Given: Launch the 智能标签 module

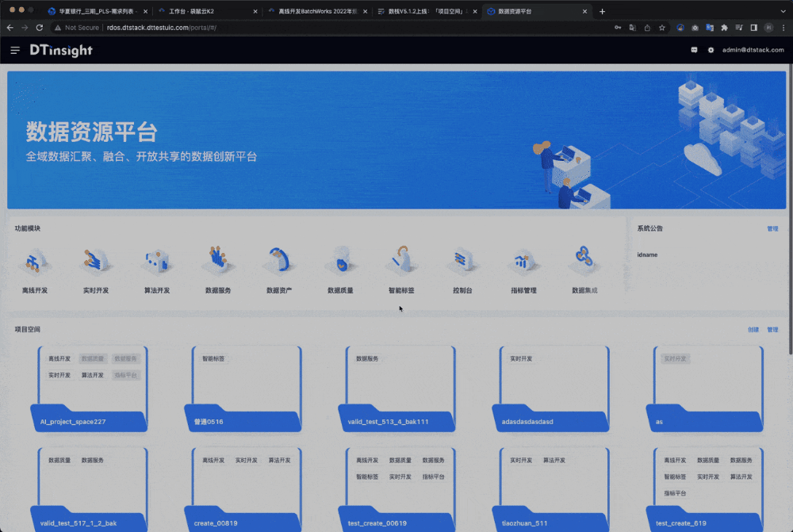Looking at the screenshot, I should [x=401, y=262].
